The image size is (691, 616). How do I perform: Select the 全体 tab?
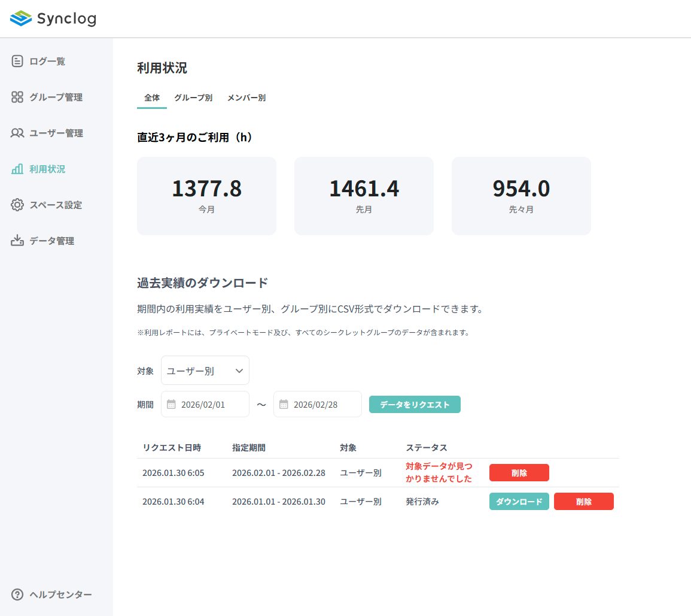pos(152,98)
